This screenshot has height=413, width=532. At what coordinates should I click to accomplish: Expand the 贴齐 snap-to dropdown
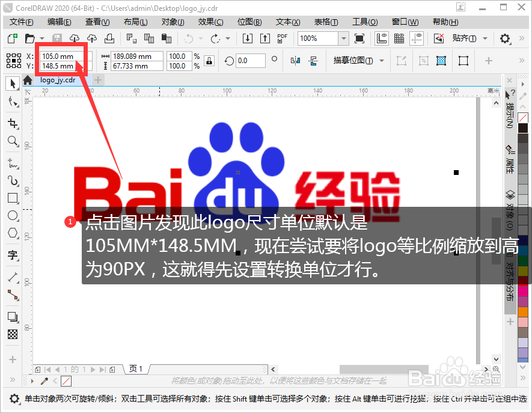click(x=485, y=38)
